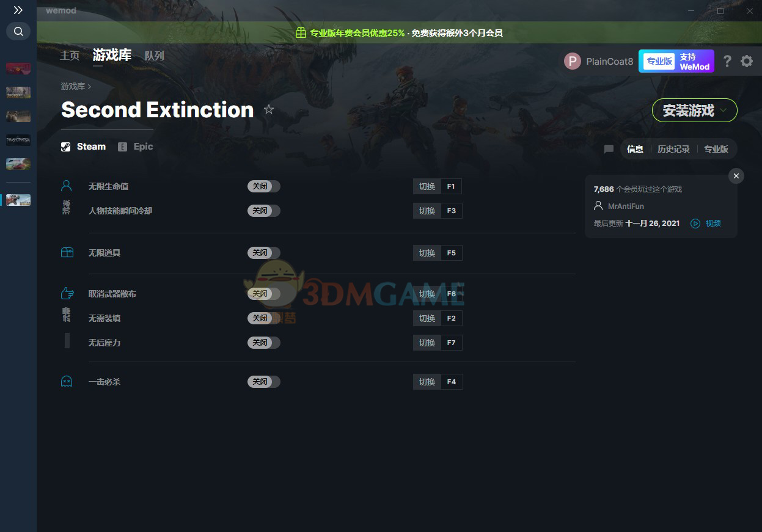
Task: Click the 专业版 支持 WeMod button
Action: [676, 61]
